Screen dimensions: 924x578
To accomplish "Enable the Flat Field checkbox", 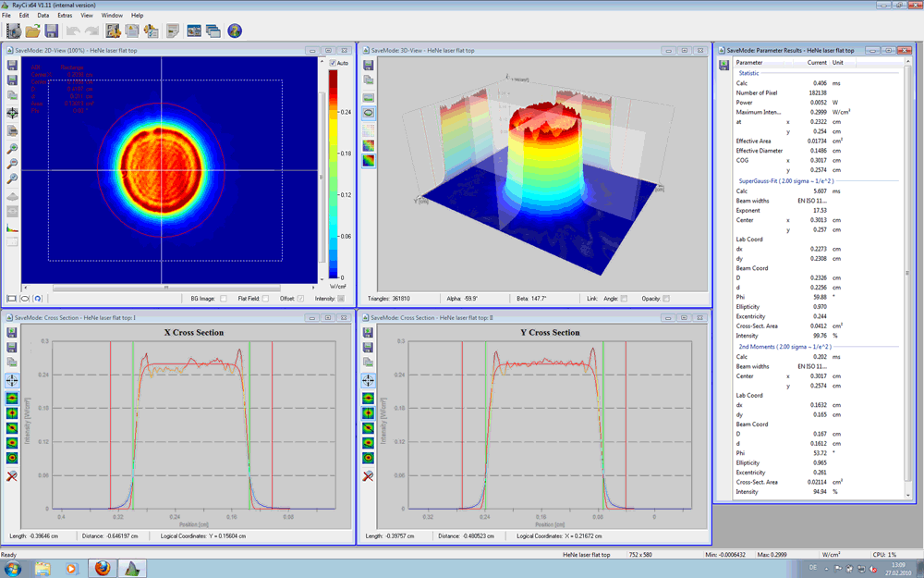I will click(x=265, y=299).
